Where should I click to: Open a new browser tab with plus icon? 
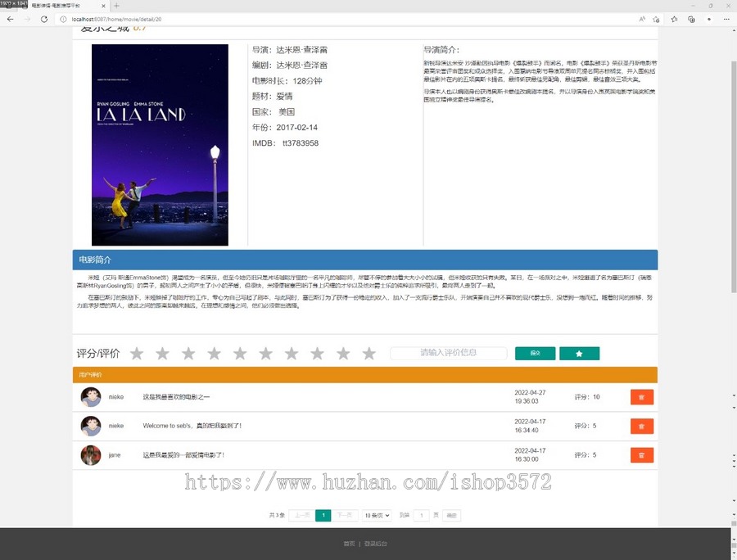[x=116, y=6]
